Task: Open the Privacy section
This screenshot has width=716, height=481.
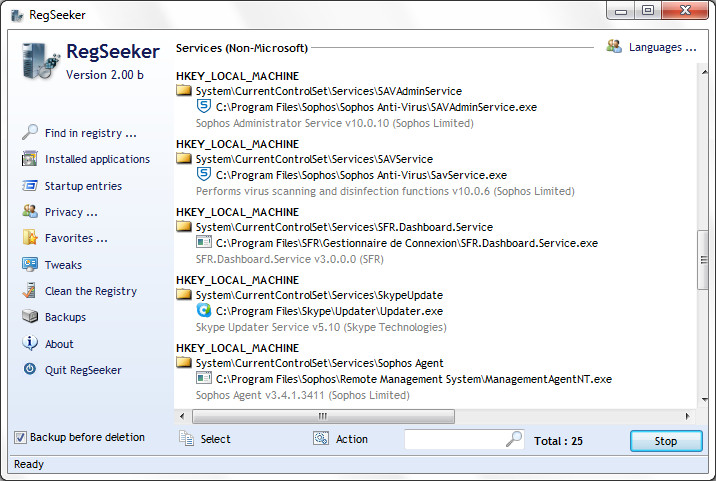Action: click(71, 212)
